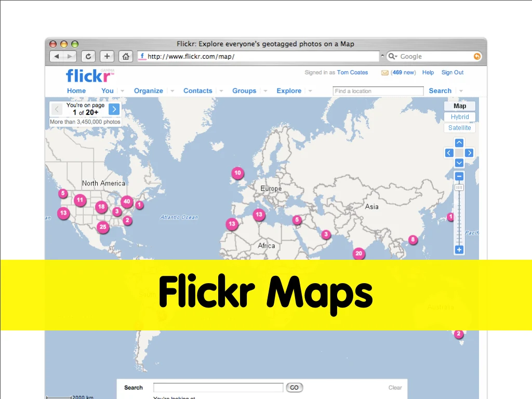The height and width of the screenshot is (399, 532).
Task: Click the map zoom slider handle
Action: coord(459,187)
